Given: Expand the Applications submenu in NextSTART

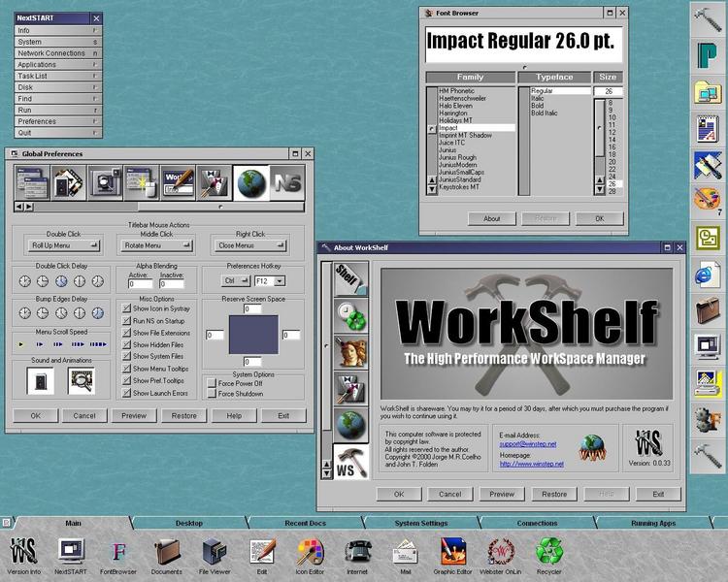Looking at the screenshot, I should [x=58, y=65].
